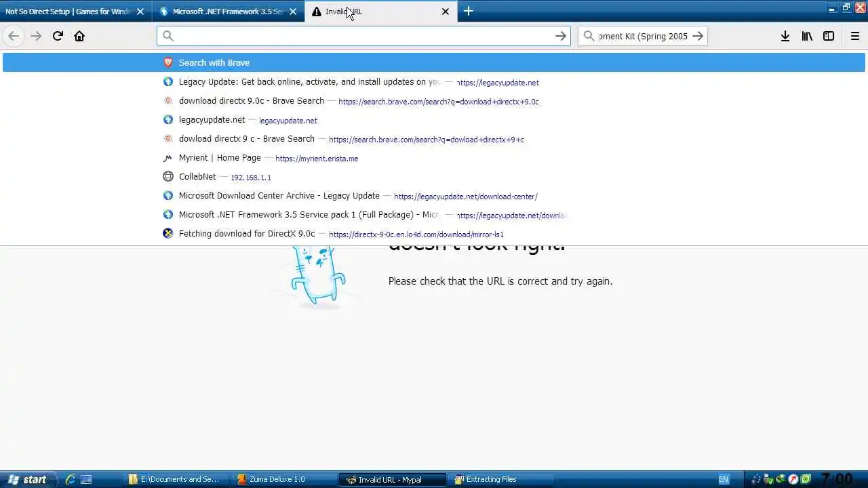Click the Brave lion icon in suggestions
Screen dimensions: 868x488
(168, 62)
